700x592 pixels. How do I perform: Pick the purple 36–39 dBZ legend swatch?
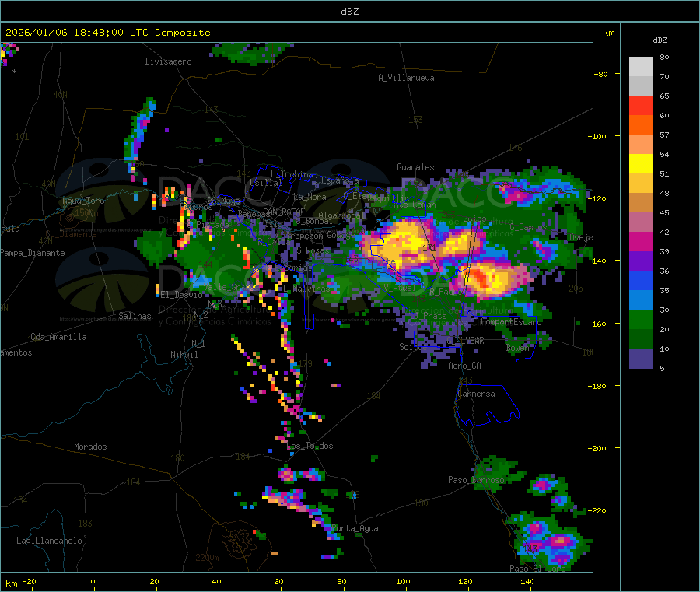click(641, 261)
